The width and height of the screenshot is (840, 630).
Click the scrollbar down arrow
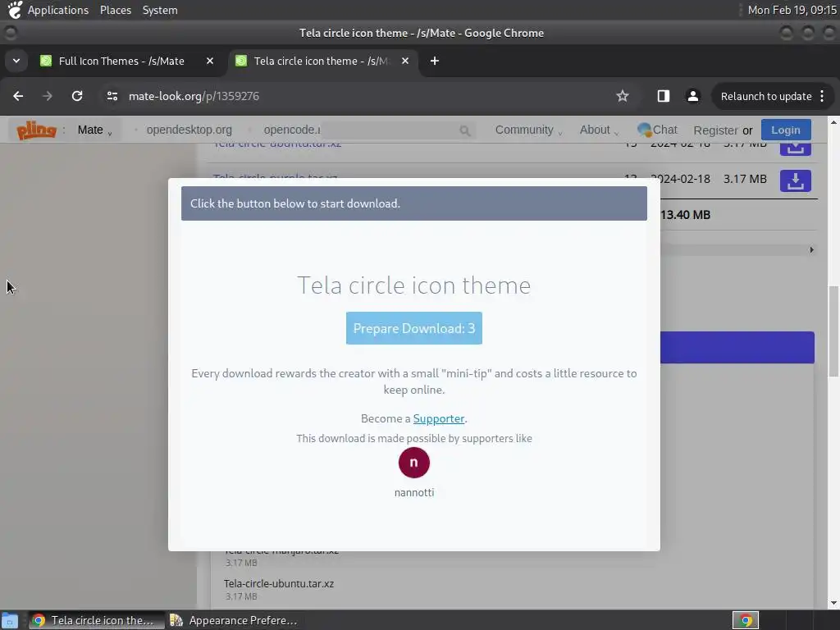click(833, 603)
